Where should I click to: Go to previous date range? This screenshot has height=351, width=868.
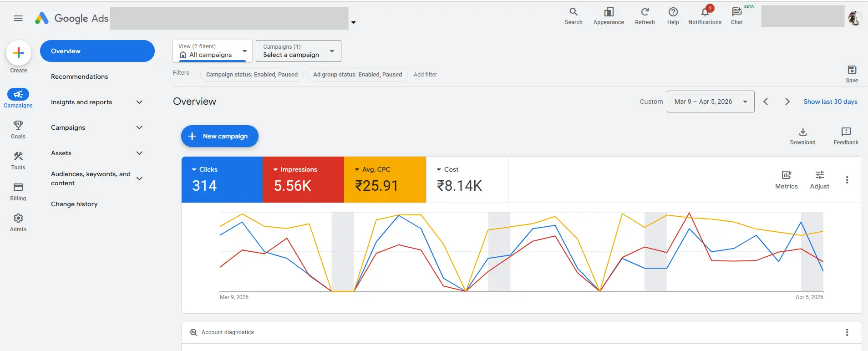(x=766, y=102)
